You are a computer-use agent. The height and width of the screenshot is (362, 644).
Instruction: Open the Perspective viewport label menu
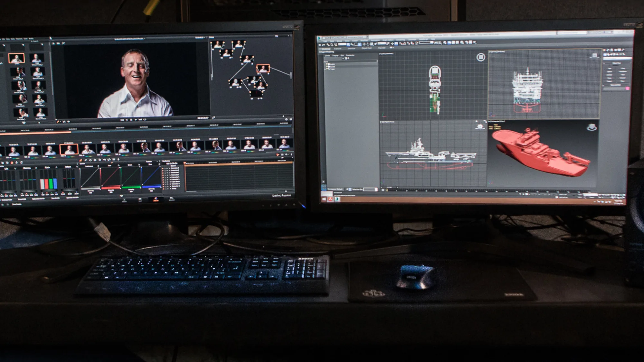tap(496, 121)
